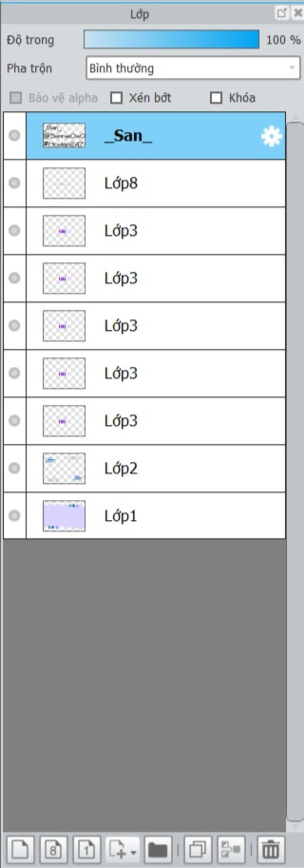The height and width of the screenshot is (868, 304).
Task: Tick the Khóa checkbox
Action: coord(216,98)
